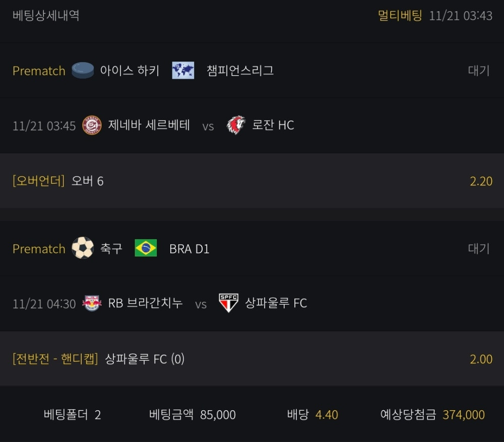The width and height of the screenshot is (504, 442).
Task: Click the 대기 status on hockey bet
Action: [478, 70]
